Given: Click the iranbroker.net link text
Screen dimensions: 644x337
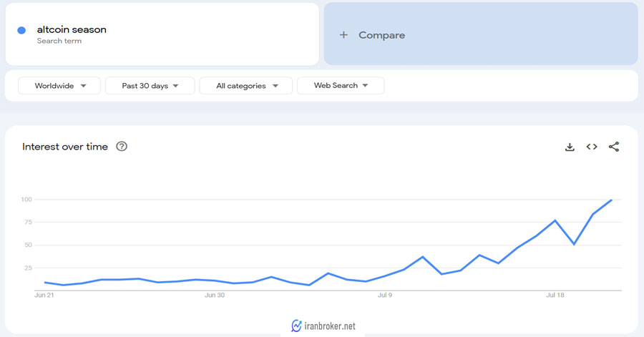Looking at the screenshot, I should tap(330, 326).
